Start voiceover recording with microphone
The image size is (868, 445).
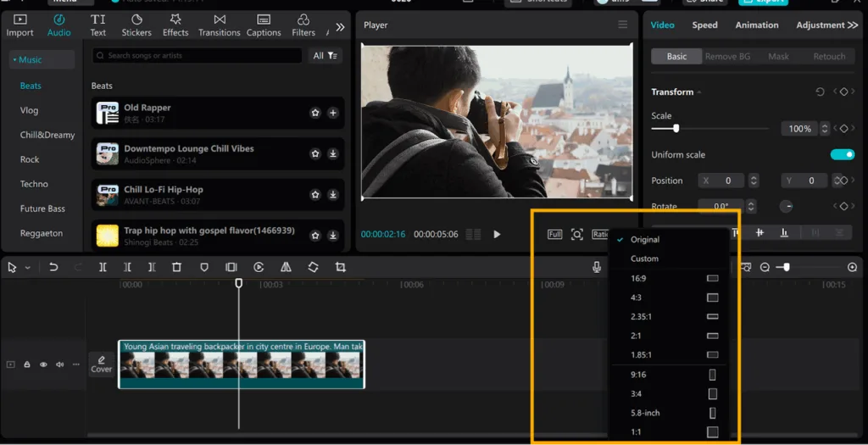(x=597, y=267)
